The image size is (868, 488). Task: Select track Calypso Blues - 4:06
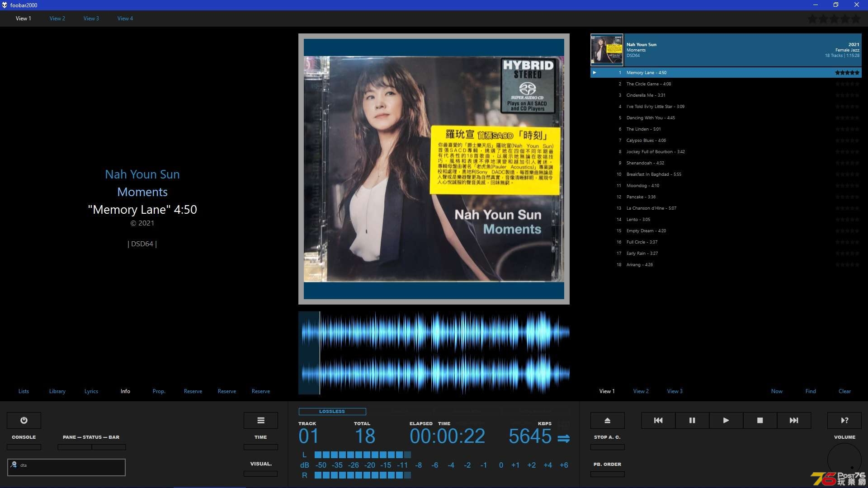click(726, 141)
